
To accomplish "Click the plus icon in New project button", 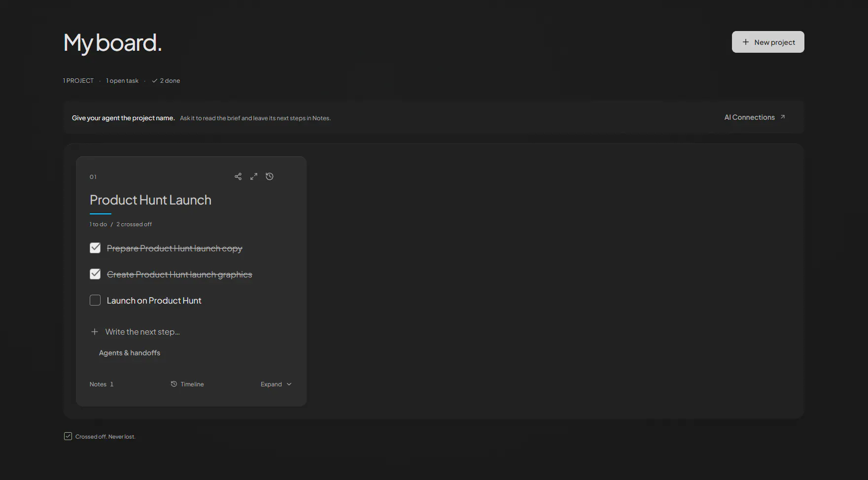I will tap(746, 42).
